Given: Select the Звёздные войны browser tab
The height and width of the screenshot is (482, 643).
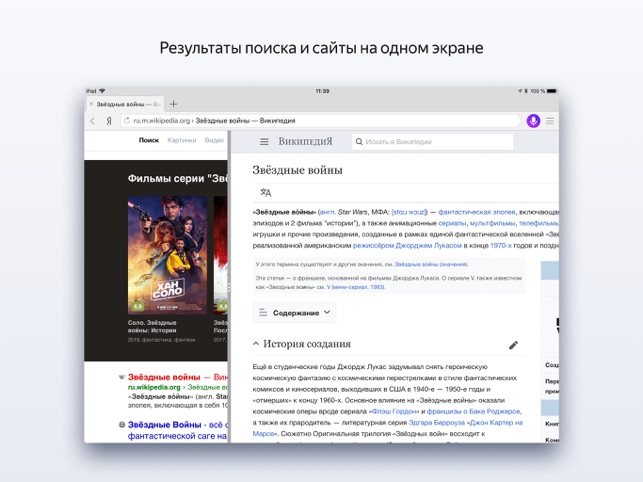Looking at the screenshot, I should click(x=125, y=104).
